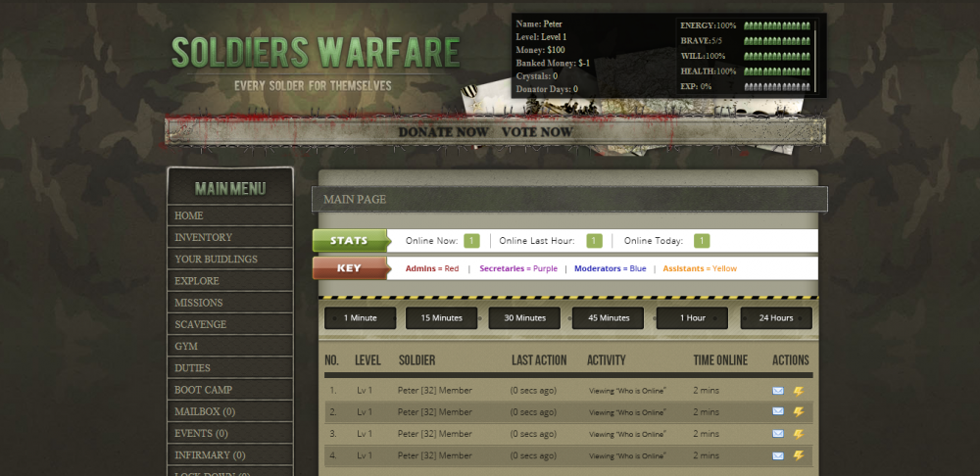Open Inventory from the main menu
Image resolution: width=980 pixels, height=476 pixels.
point(203,237)
